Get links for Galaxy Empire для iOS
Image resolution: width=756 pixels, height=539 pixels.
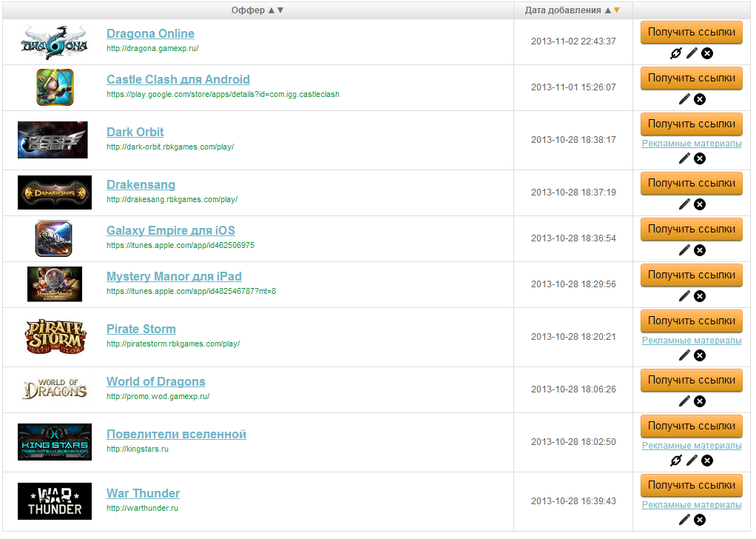tap(692, 230)
